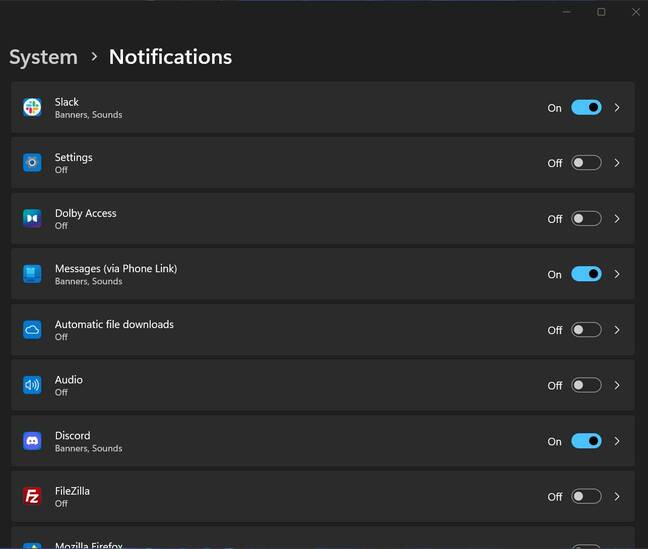The height and width of the screenshot is (549, 648).
Task: Click the Discord label text
Action: [x=72, y=435]
